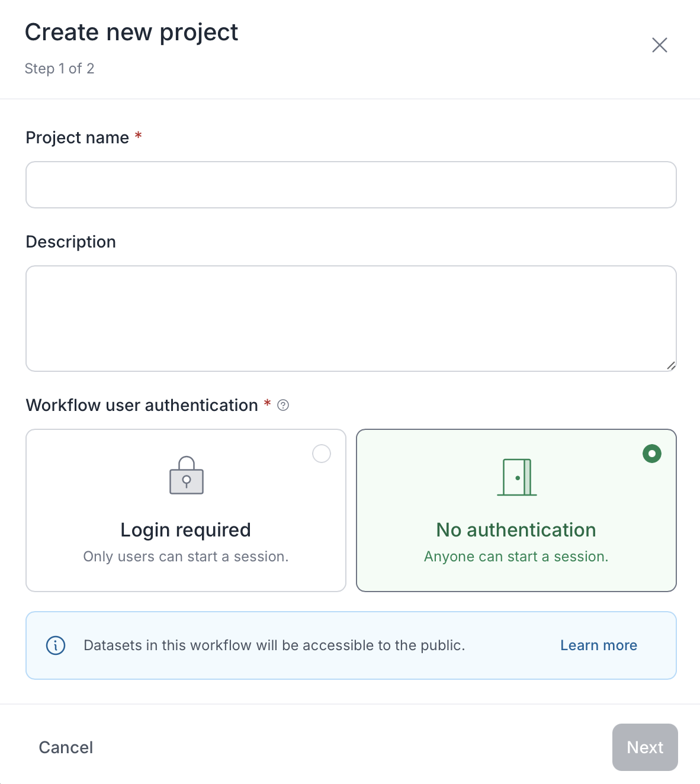Click the Next button
The image size is (700, 784).
pyautogui.click(x=645, y=747)
